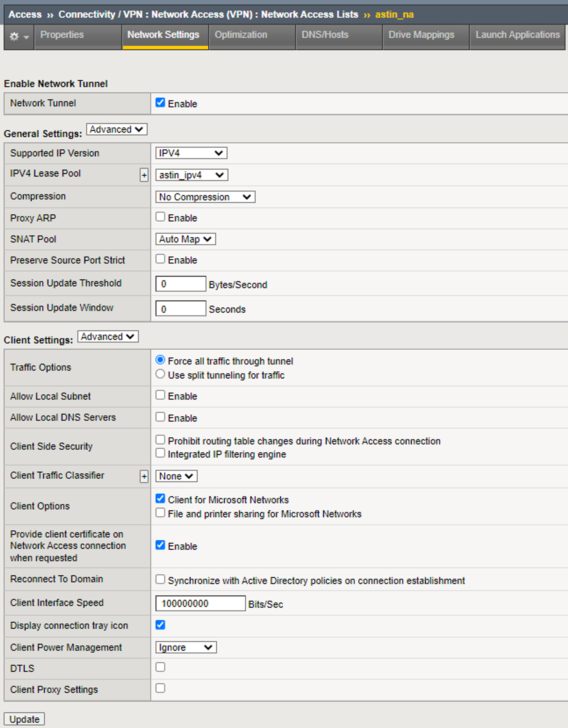Toggle Display connection tray icon checkbox
568x728 pixels.
click(160, 625)
